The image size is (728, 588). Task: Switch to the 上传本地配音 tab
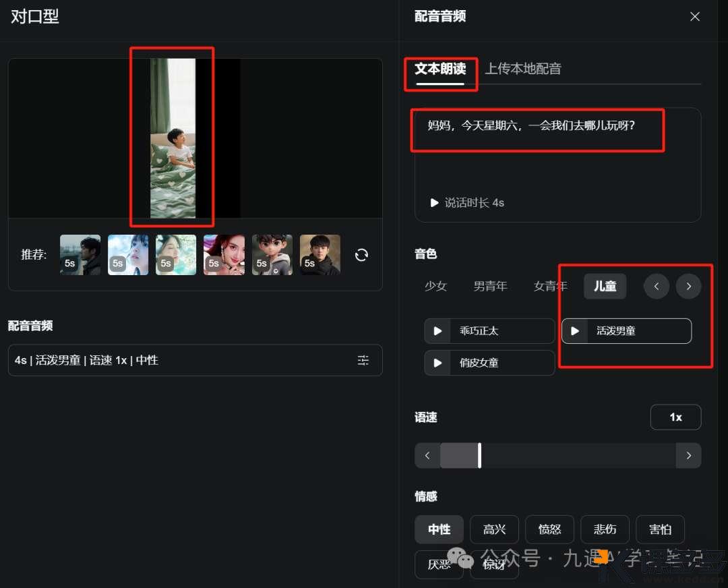[523, 68]
